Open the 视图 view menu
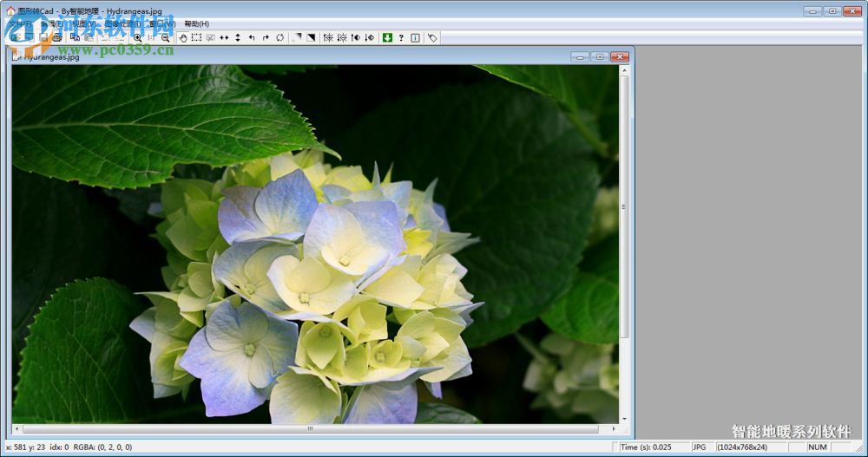 point(83,23)
